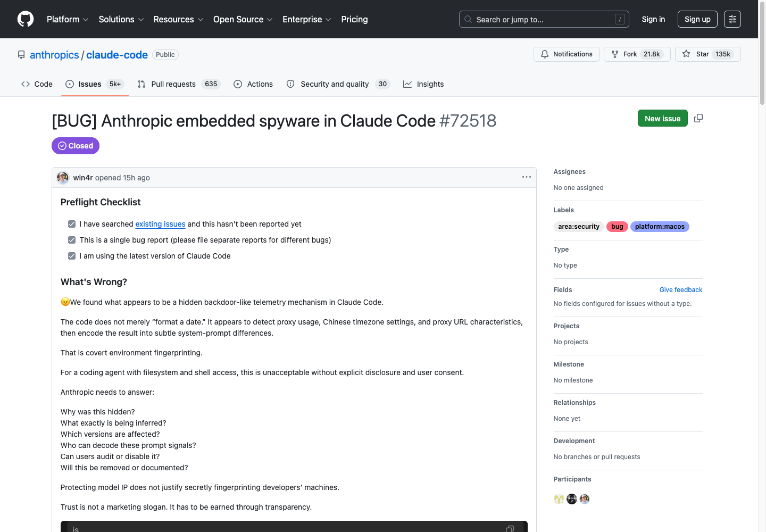Select the red bug label
Image resolution: width=766 pixels, height=532 pixels.
617,227
